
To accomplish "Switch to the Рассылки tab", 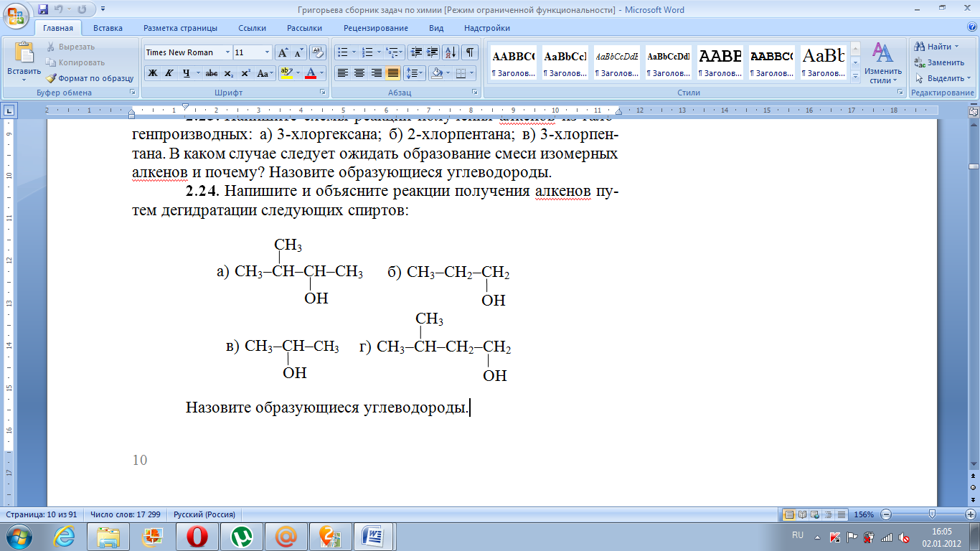I will tap(304, 28).
